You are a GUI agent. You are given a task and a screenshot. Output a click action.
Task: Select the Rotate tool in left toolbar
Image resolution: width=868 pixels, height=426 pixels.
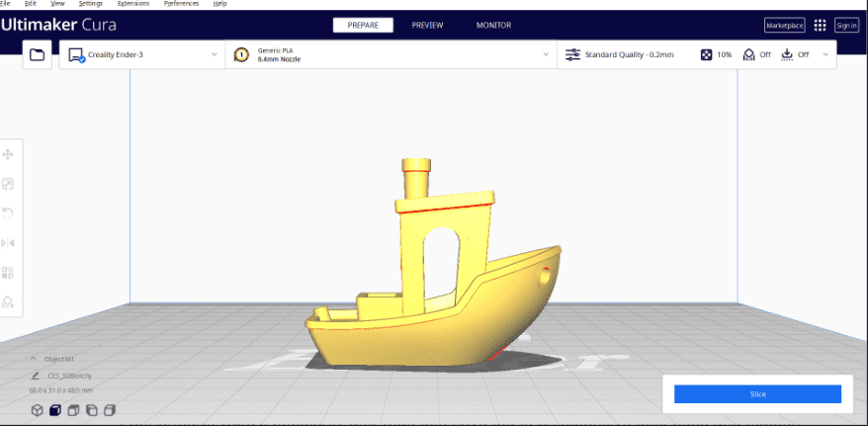point(8,213)
